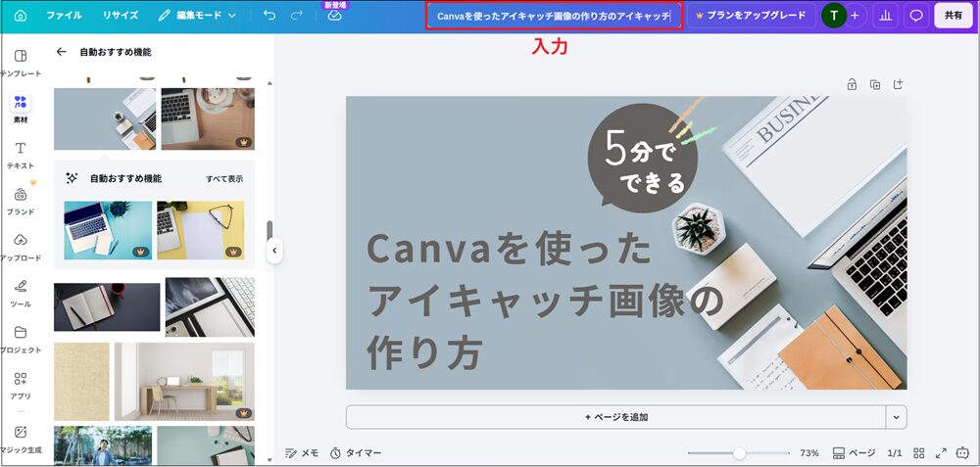Open the マジック生成 sidebar tab
980x467 pixels.
click(21, 439)
